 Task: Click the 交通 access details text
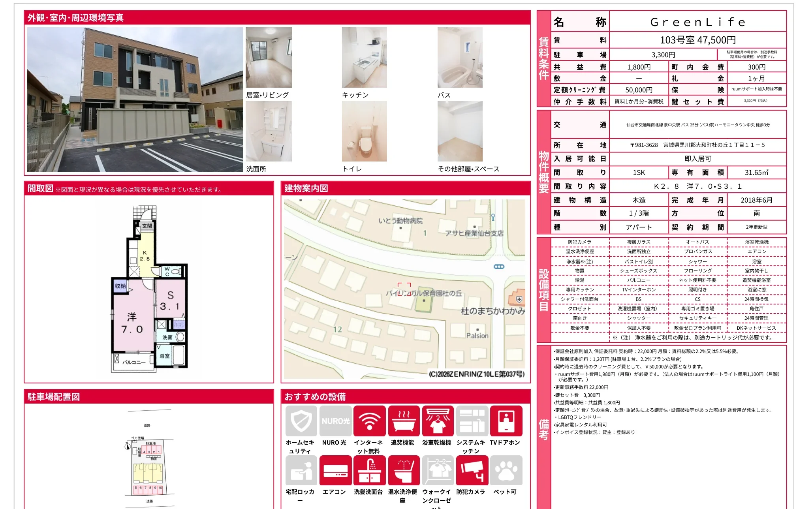tap(698, 125)
